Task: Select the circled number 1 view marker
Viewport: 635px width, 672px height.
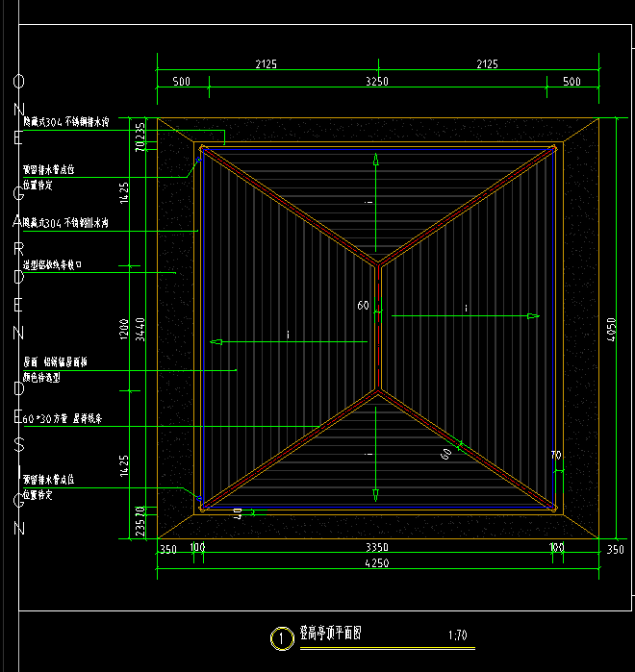Action: [282, 639]
